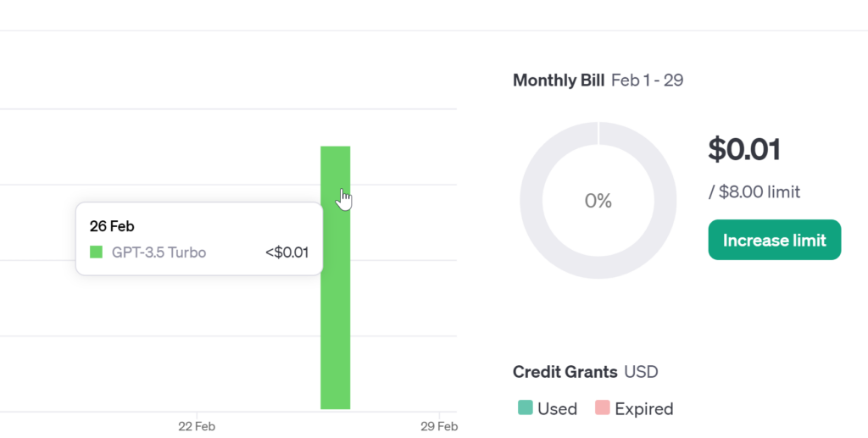Click the $0.01 bill amount
The width and height of the screenshot is (868, 438).
click(x=744, y=149)
